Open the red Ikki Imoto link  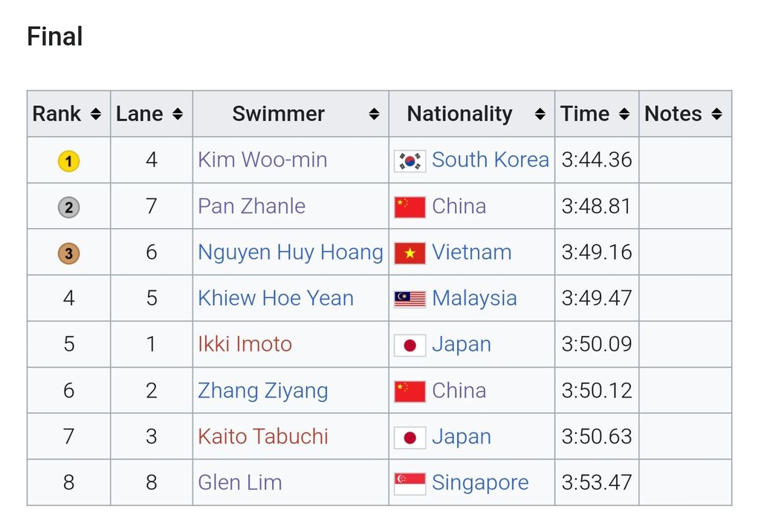tap(245, 344)
